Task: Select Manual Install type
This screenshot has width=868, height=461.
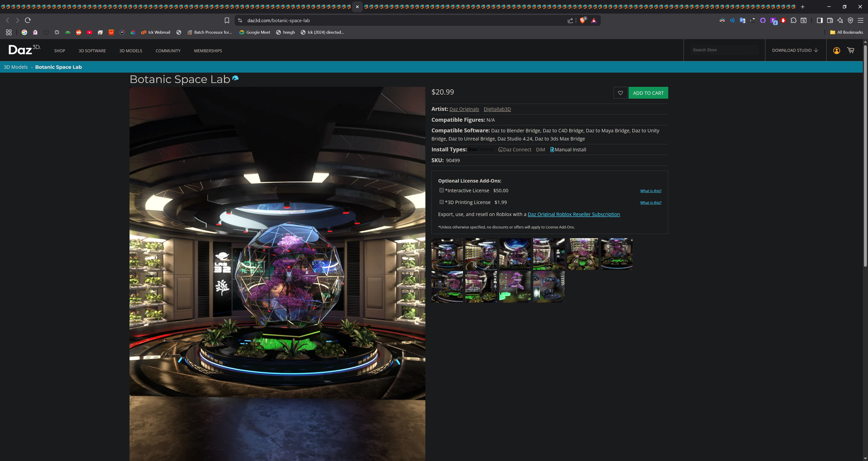Action: 568,150
